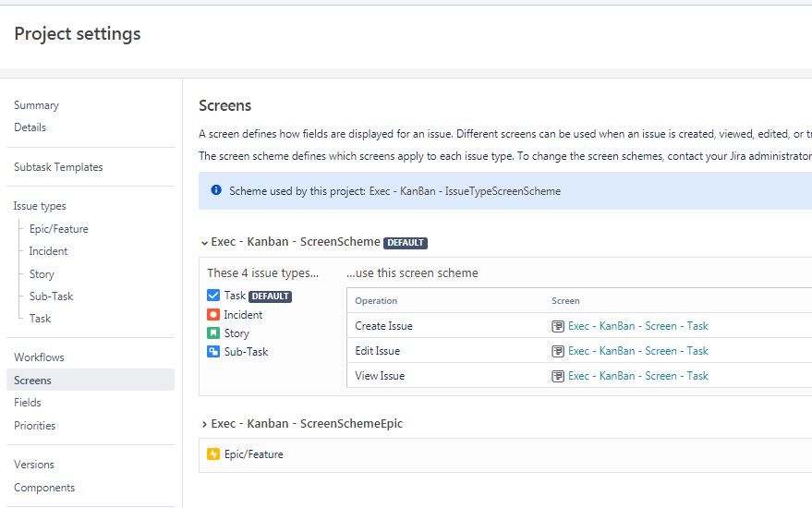This screenshot has height=508, width=812.
Task: Click the screen icon in the View Issue row
Action: [x=558, y=376]
